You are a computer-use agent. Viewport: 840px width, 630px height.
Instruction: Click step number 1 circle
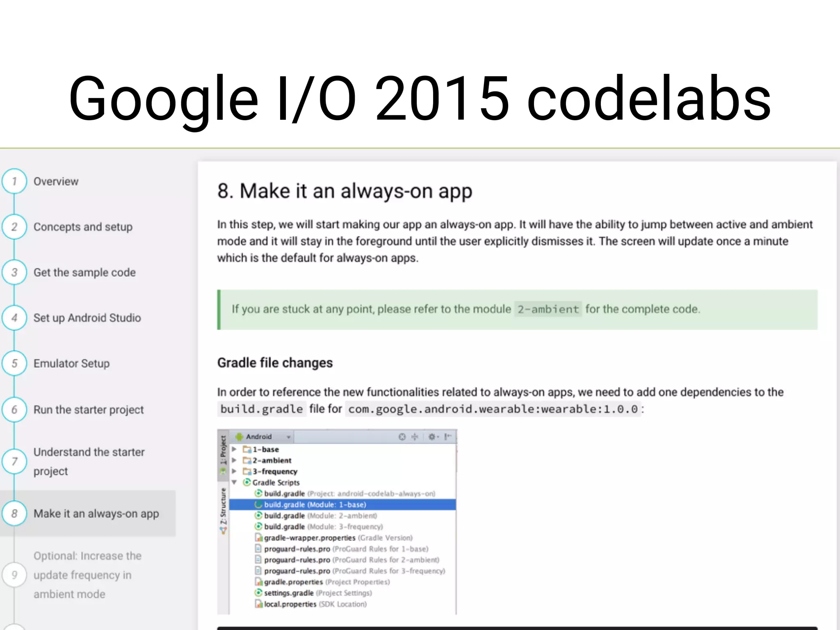[x=14, y=181]
